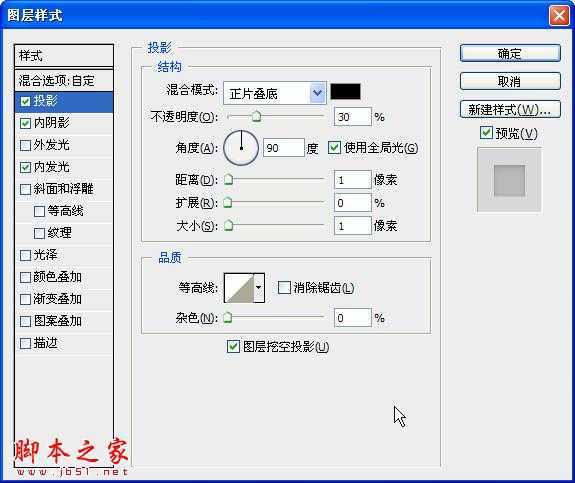Toggle 图层挖空投影(U) checkbox

pyautogui.click(x=233, y=346)
